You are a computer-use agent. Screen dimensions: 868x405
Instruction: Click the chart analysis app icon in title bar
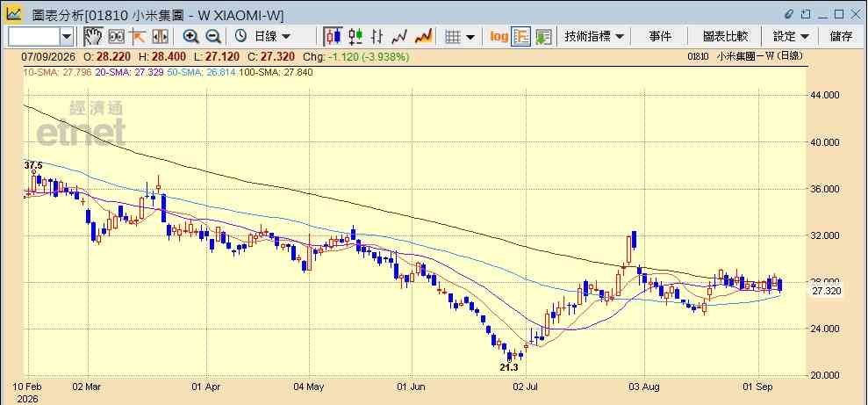click(13, 13)
